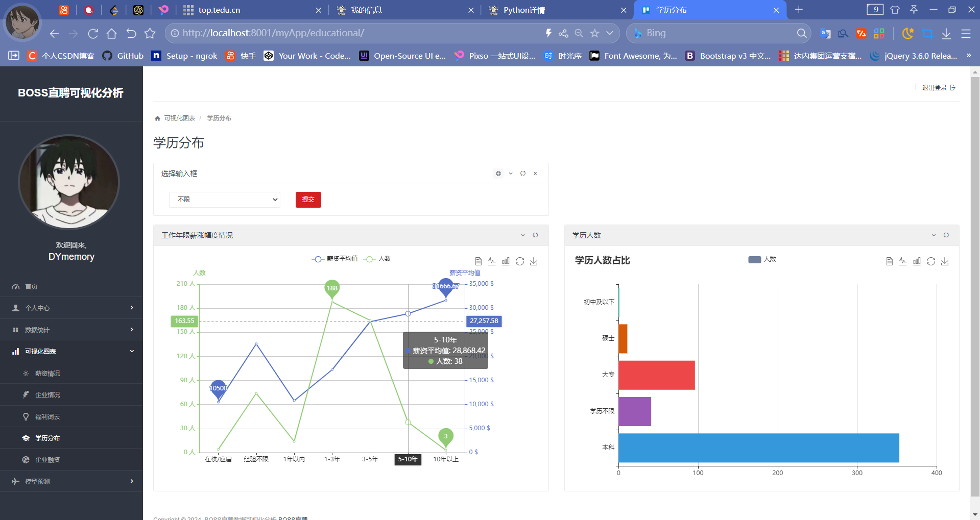Reload the page in browser
The image size is (980, 520).
(x=93, y=34)
